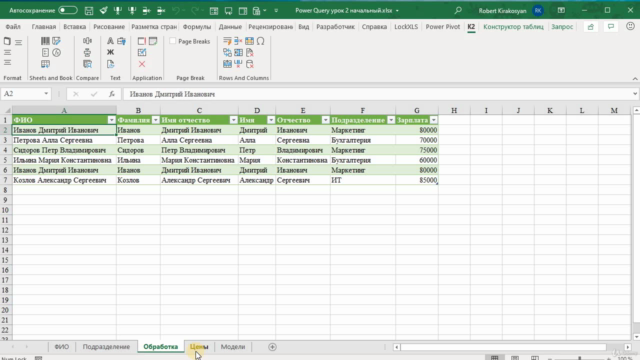The height and width of the screenshot is (360, 640).
Task: Open the Зарплата column filter dropdown
Action: tap(434, 120)
